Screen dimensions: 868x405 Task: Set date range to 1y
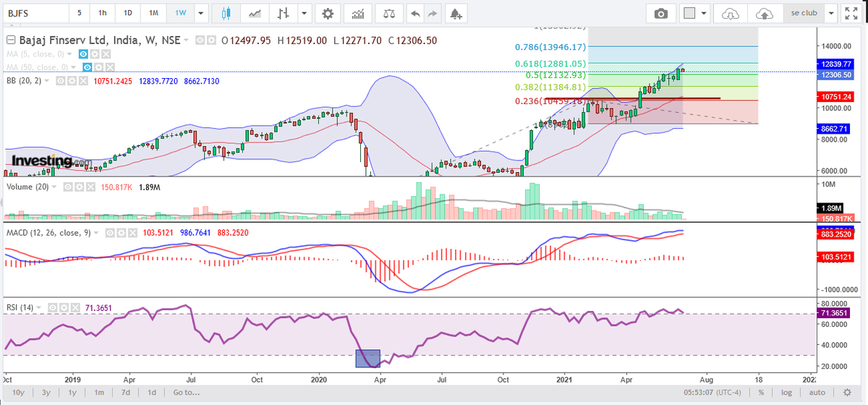(x=72, y=393)
